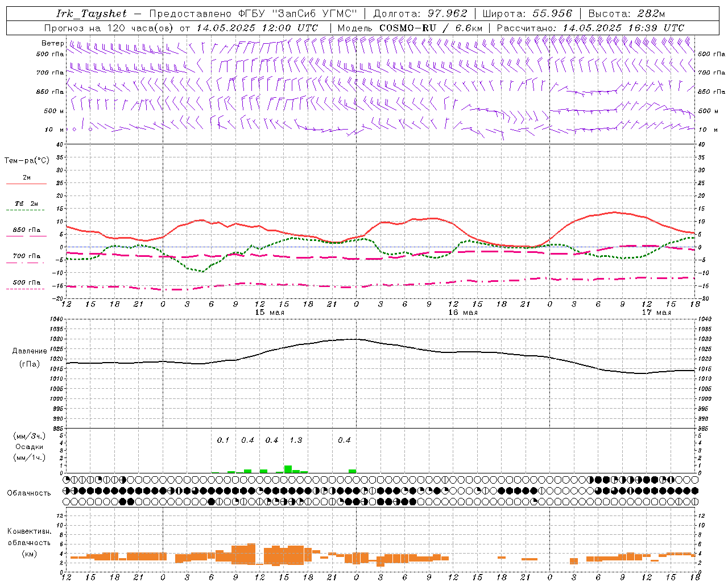Click the (мм/1ч.) unit label
728x582 pixels.
point(29,458)
